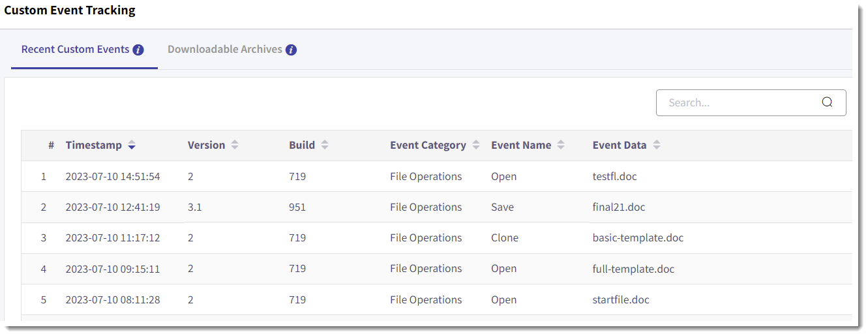The image size is (868, 336).
Task: Sort by Timestamp column arrows
Action: (x=132, y=145)
